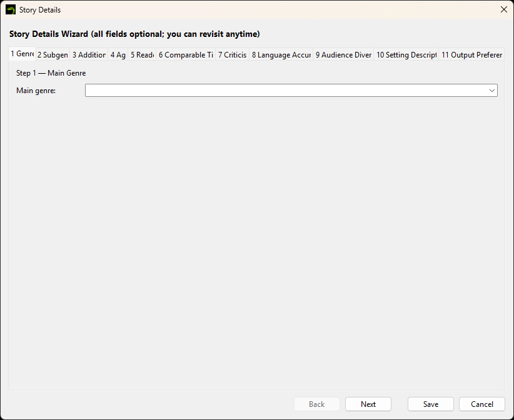Open the 6 Comparable Titles tab

click(x=185, y=54)
